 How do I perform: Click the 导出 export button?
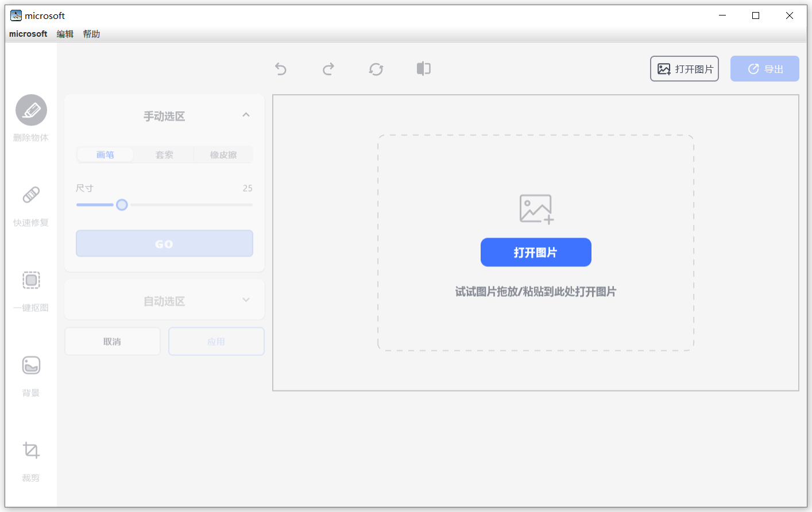(765, 69)
